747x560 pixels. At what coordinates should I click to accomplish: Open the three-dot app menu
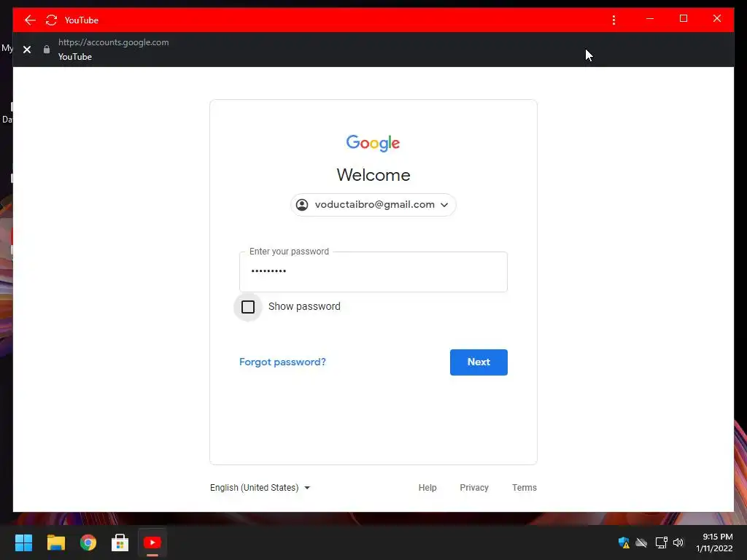pyautogui.click(x=614, y=20)
